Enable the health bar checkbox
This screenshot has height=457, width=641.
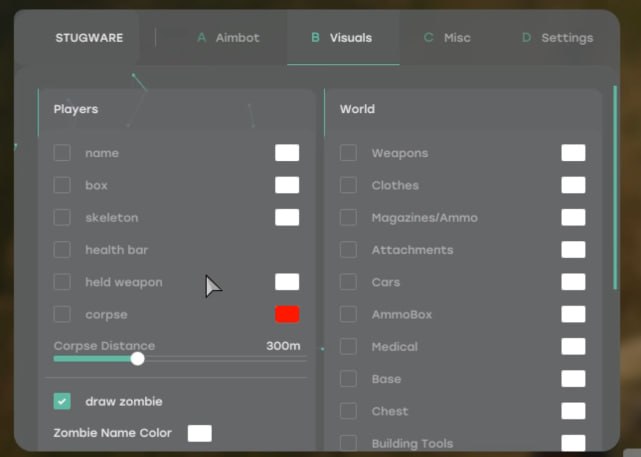62,250
